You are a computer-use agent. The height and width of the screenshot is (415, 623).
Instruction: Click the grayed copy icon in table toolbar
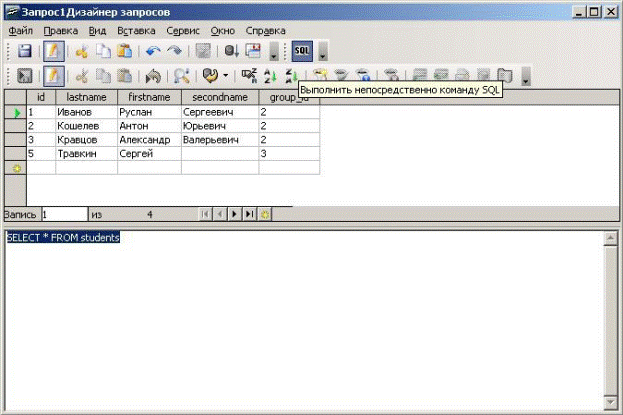(104, 76)
